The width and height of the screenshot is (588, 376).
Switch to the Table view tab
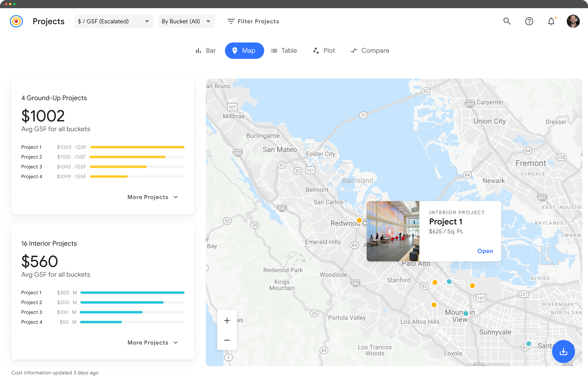point(284,51)
